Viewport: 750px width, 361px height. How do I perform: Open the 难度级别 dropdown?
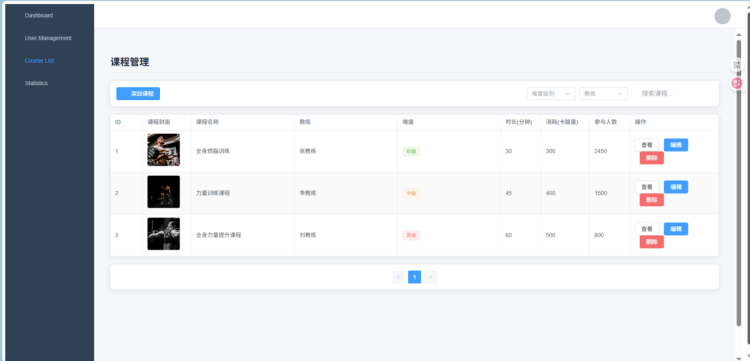(551, 94)
